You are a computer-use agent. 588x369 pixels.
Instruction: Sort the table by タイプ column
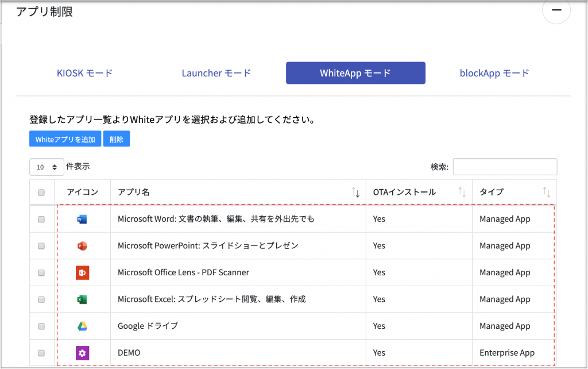tap(547, 193)
